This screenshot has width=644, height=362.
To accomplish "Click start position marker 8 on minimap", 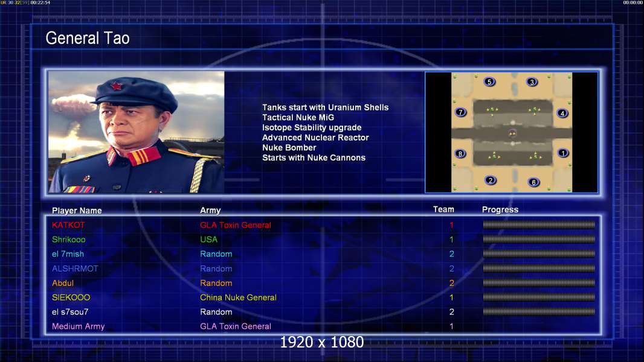I will click(460, 154).
